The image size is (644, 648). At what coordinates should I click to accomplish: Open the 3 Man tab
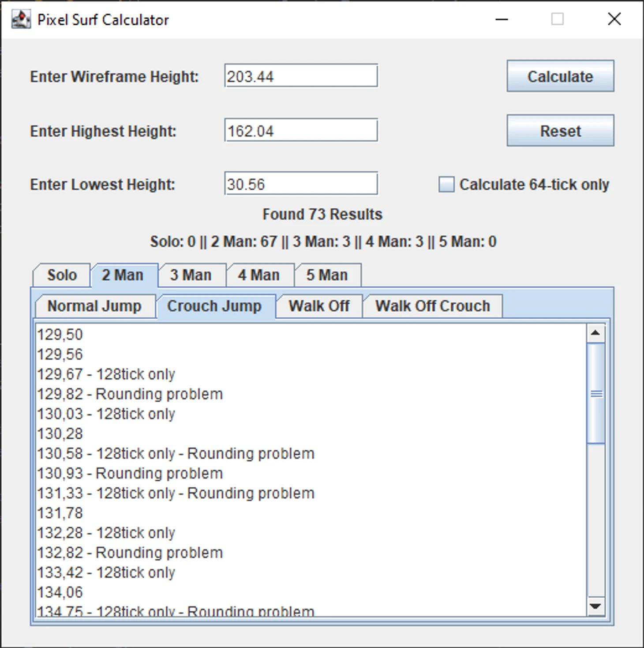click(x=191, y=275)
